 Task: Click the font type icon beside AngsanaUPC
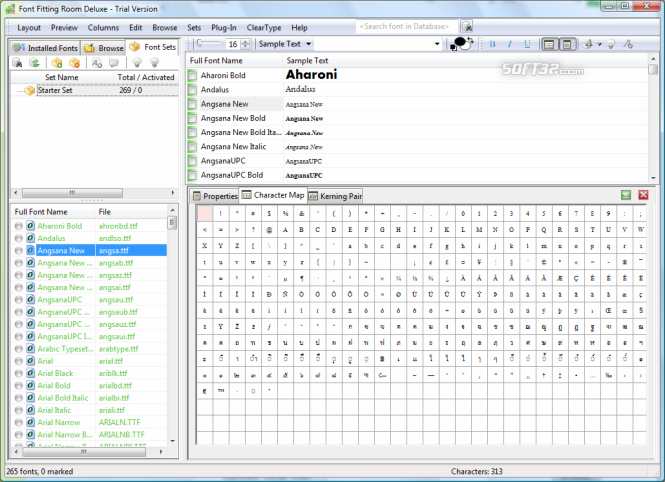[31, 299]
